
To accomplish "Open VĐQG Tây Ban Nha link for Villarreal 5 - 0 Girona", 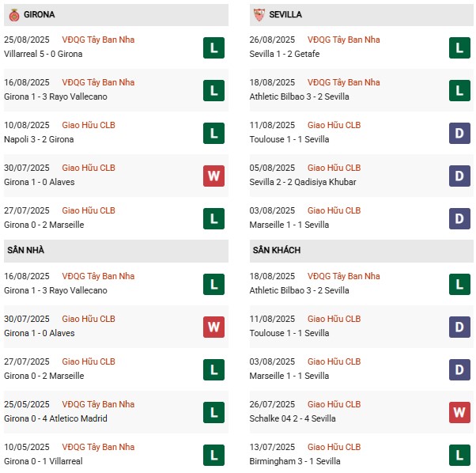I will [98, 40].
